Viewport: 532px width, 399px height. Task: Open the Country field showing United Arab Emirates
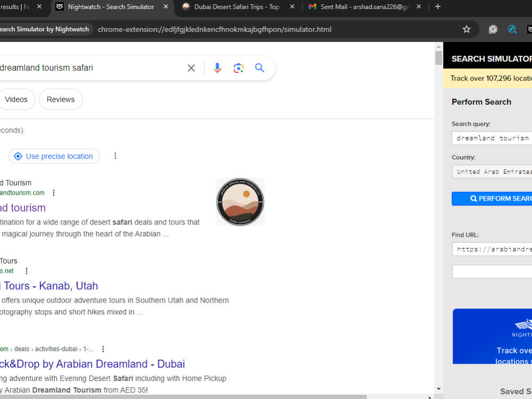pyautogui.click(x=492, y=172)
